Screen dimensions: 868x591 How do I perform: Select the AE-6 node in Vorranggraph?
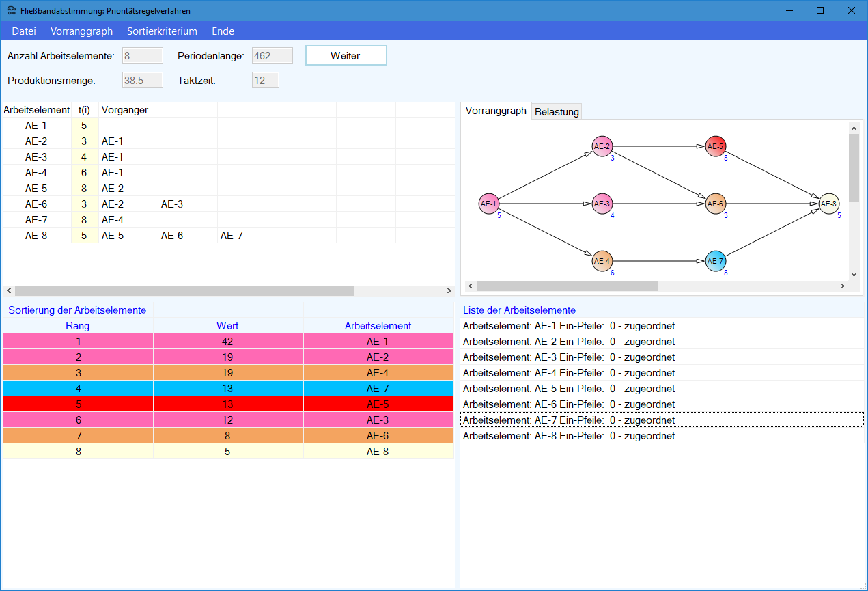(715, 204)
